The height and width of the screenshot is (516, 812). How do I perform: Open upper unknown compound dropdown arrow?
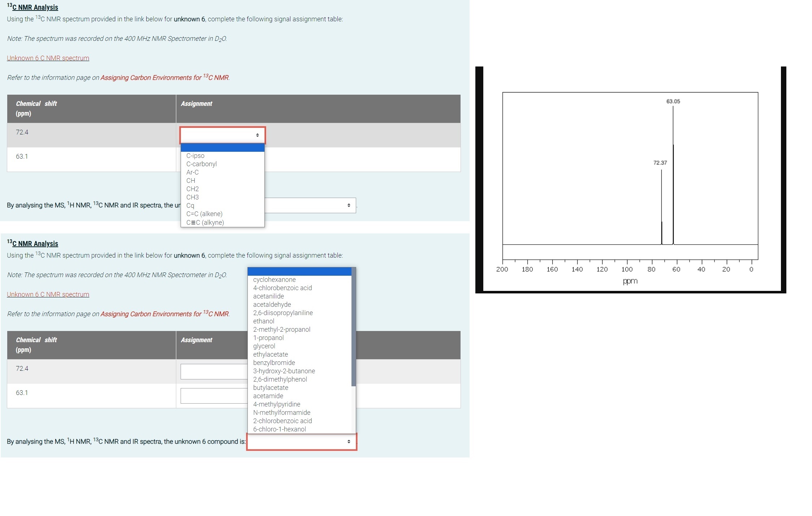coord(348,205)
